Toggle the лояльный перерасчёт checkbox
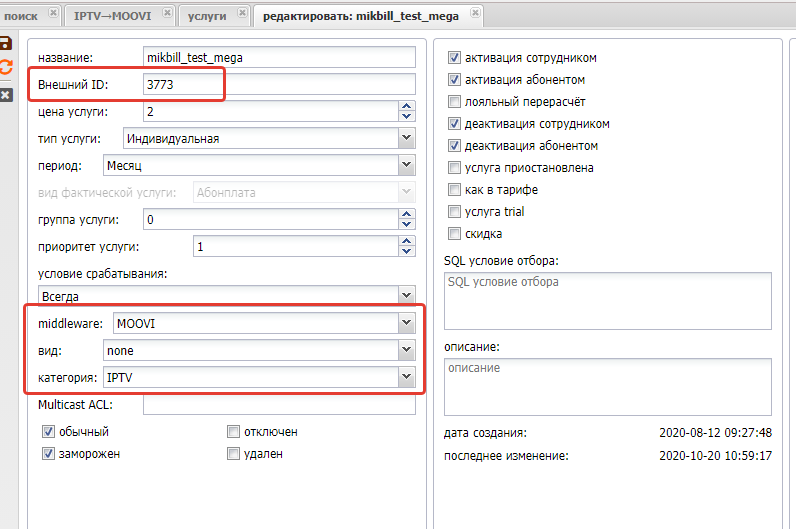 [x=455, y=102]
